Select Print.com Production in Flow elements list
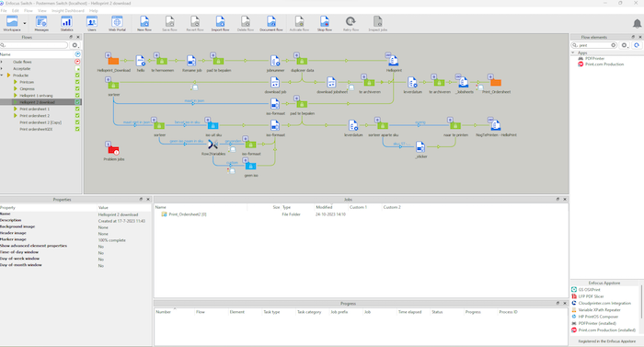644x347 pixels. pyautogui.click(x=604, y=64)
